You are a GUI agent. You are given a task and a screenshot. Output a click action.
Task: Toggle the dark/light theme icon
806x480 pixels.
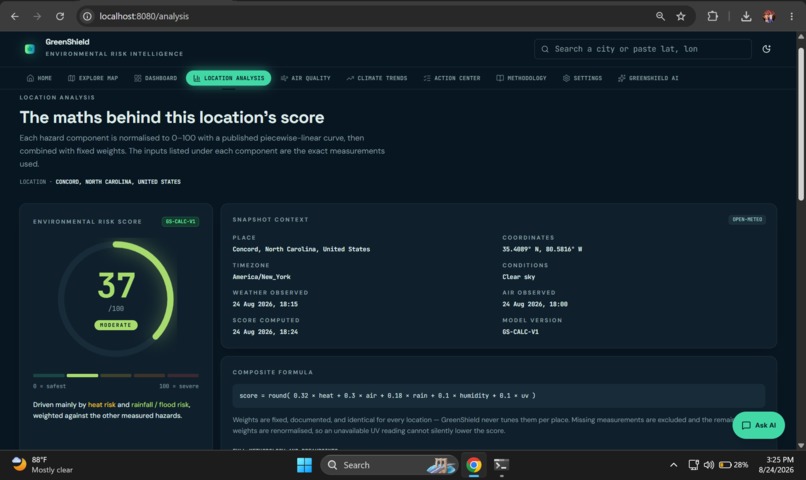[x=766, y=49]
